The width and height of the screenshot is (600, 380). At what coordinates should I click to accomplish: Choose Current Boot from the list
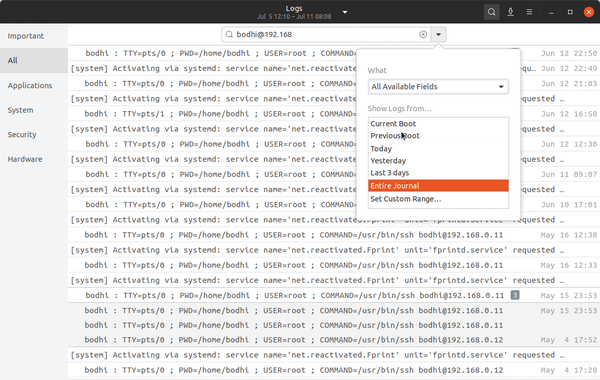click(438, 124)
